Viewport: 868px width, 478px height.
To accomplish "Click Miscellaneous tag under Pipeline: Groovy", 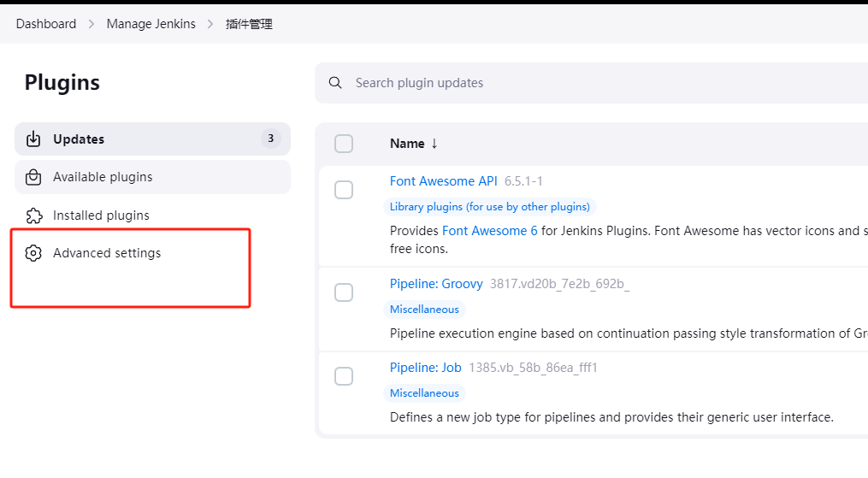I will [x=424, y=310].
